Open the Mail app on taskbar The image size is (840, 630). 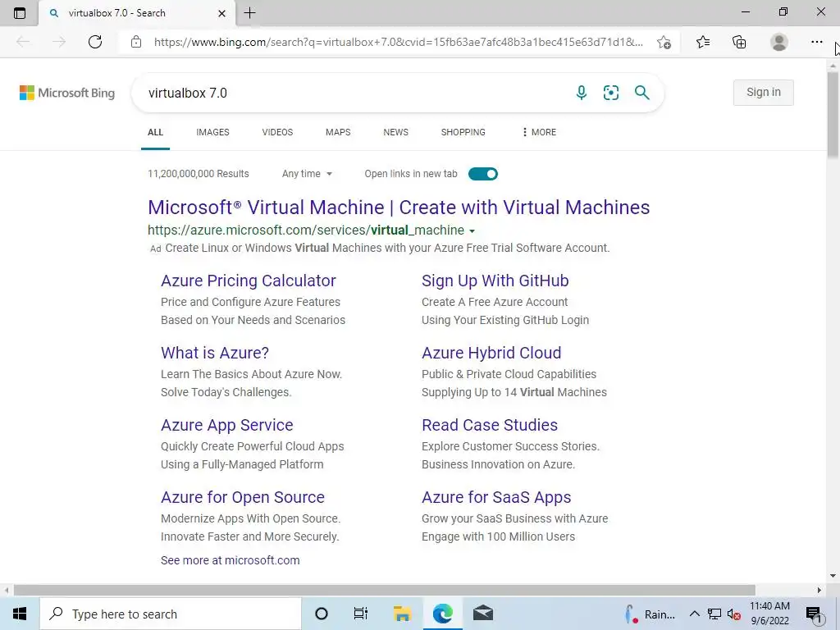point(483,614)
